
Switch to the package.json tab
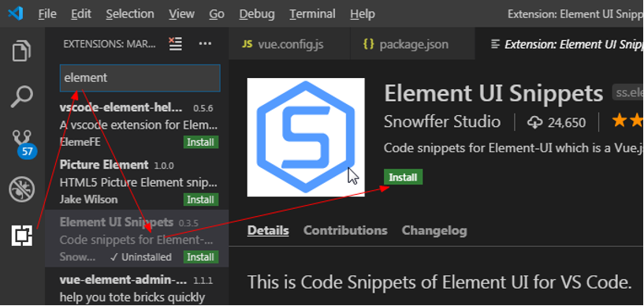[x=412, y=44]
